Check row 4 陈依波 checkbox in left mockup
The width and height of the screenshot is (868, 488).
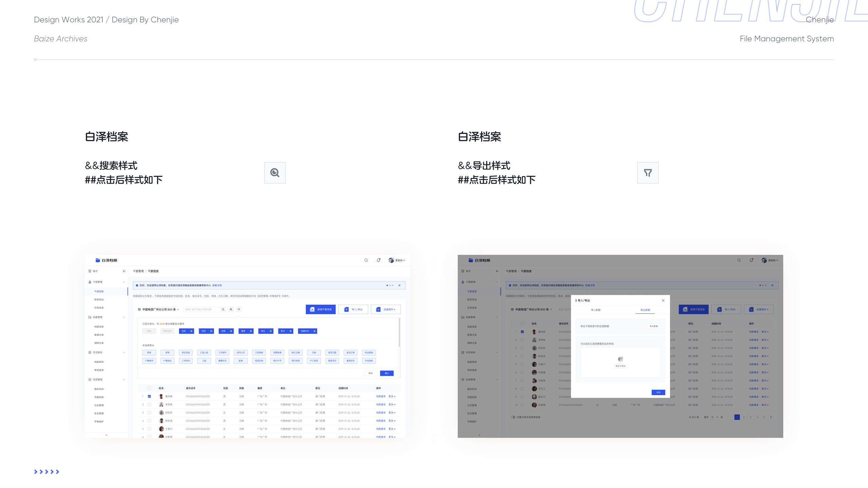click(x=149, y=421)
